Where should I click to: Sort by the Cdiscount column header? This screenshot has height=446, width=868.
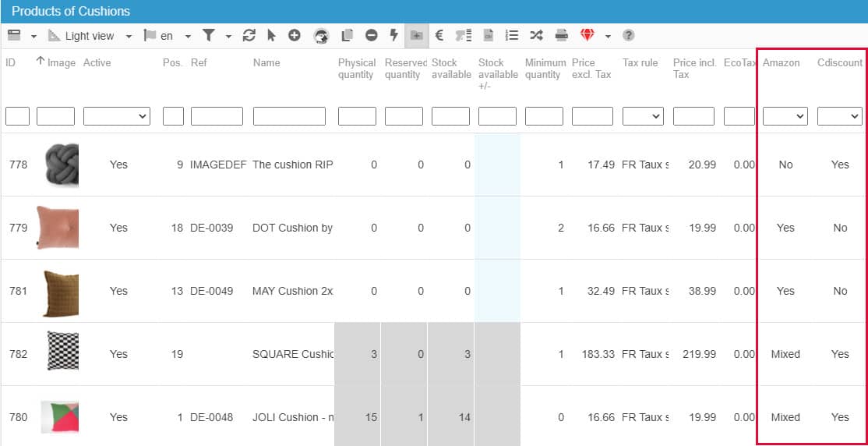pyautogui.click(x=840, y=62)
